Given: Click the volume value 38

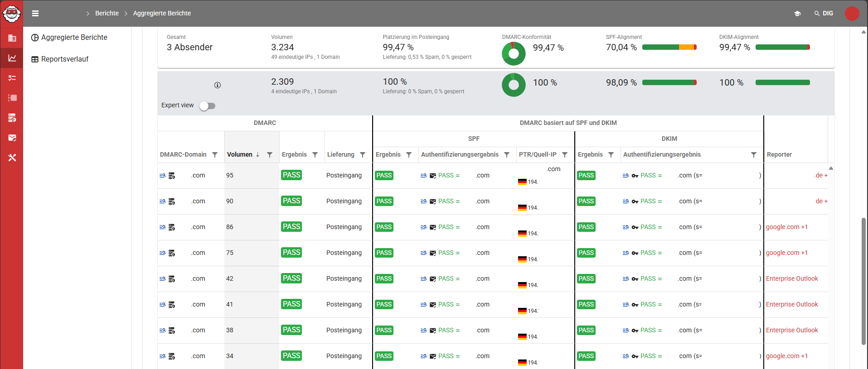Looking at the screenshot, I should point(230,330).
